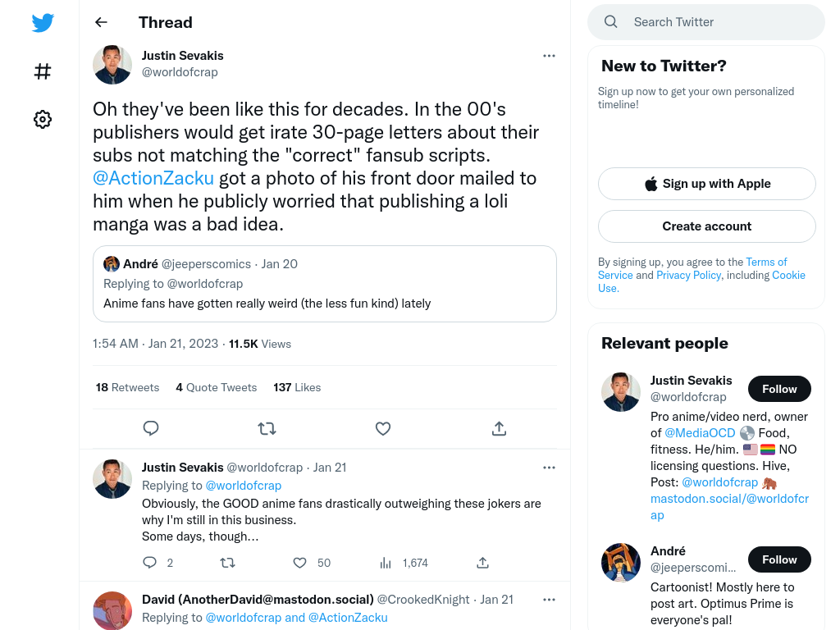Reply to the main tweet via comment icon
The image size is (840, 630).
point(151,428)
